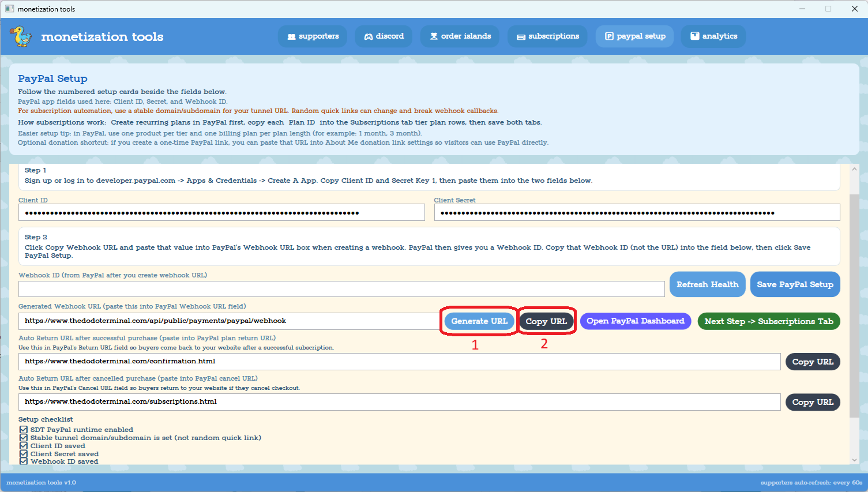
Task: Click the 'Client Secret' field label
Action: point(454,200)
